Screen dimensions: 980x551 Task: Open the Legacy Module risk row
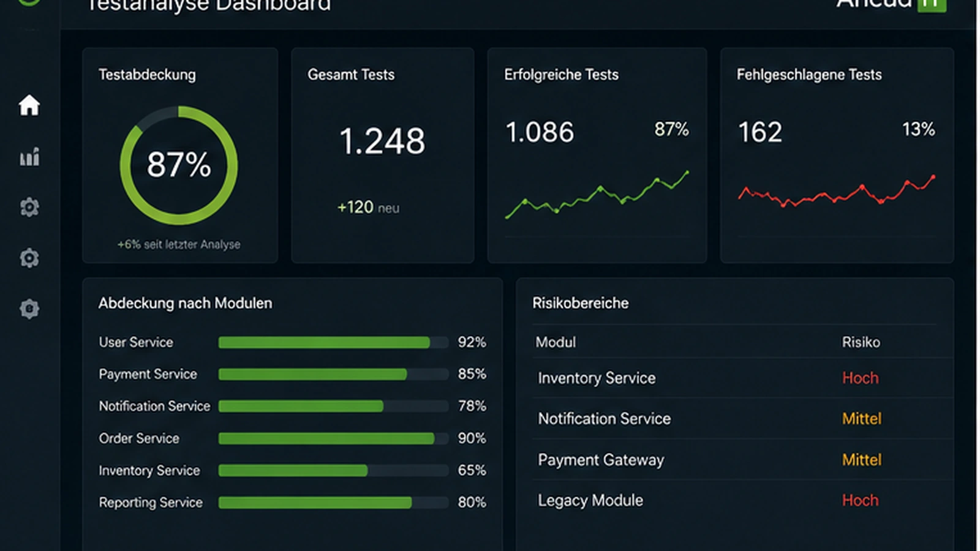coord(742,501)
